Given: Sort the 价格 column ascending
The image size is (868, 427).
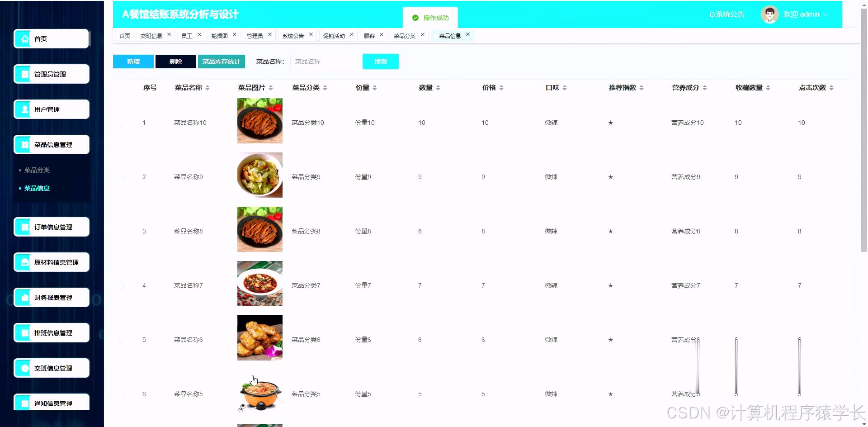Looking at the screenshot, I should coord(502,85).
